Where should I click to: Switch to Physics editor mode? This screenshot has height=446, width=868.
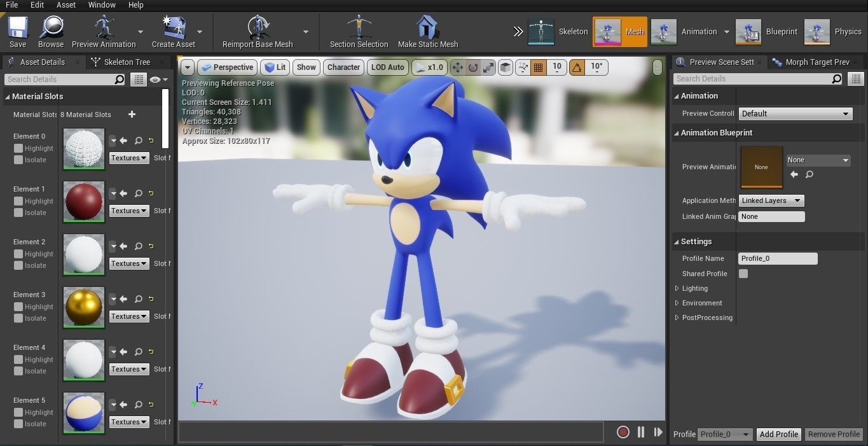tap(834, 32)
